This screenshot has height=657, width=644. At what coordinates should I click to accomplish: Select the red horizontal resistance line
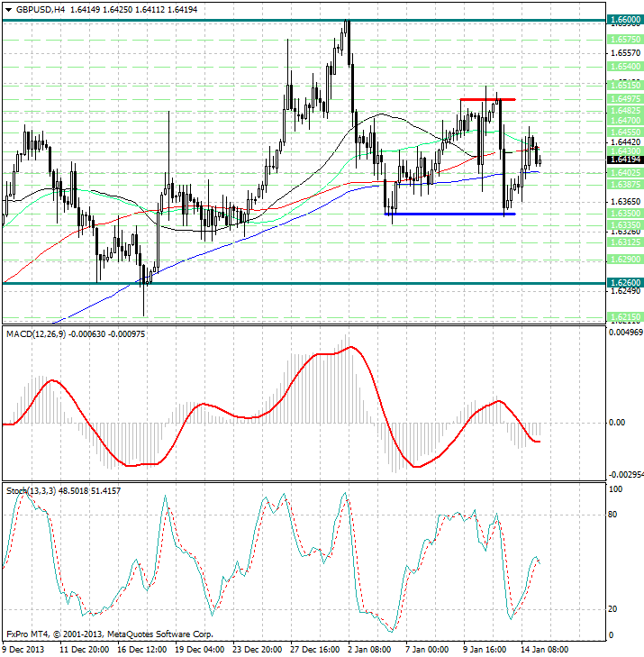point(487,99)
